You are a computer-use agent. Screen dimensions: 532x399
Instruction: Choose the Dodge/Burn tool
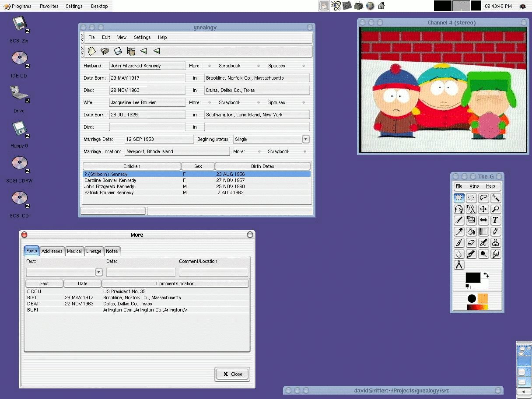point(483,254)
